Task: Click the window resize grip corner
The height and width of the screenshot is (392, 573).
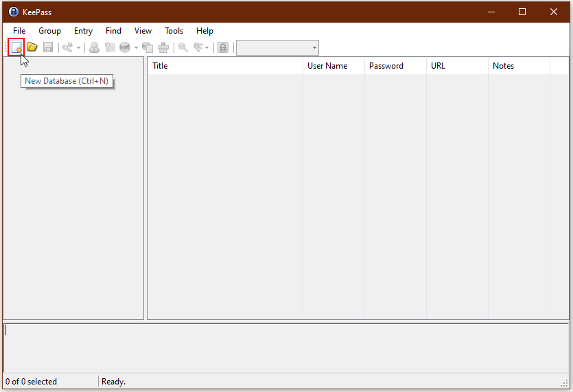Action: pos(565,383)
